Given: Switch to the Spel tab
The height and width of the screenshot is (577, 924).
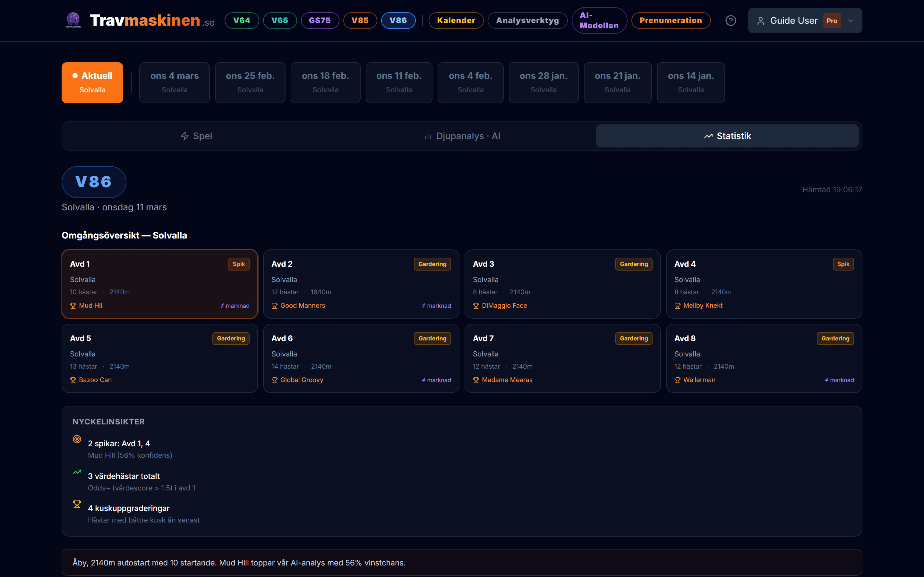Looking at the screenshot, I should click(x=196, y=136).
